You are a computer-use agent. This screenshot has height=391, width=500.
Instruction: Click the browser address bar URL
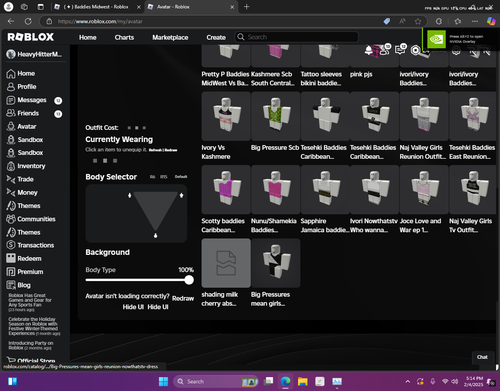point(100,21)
